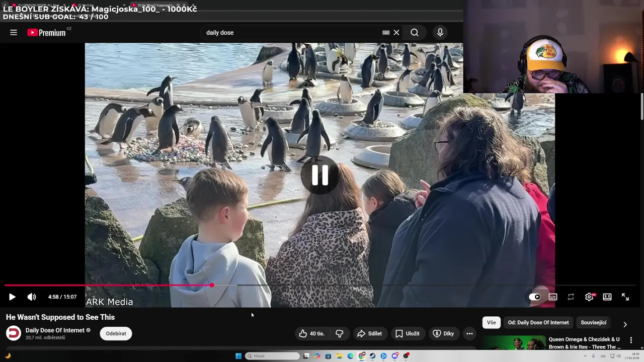The width and height of the screenshot is (644, 362).
Task: Switch to Google Chrome on the taskbar
Action: point(361,356)
